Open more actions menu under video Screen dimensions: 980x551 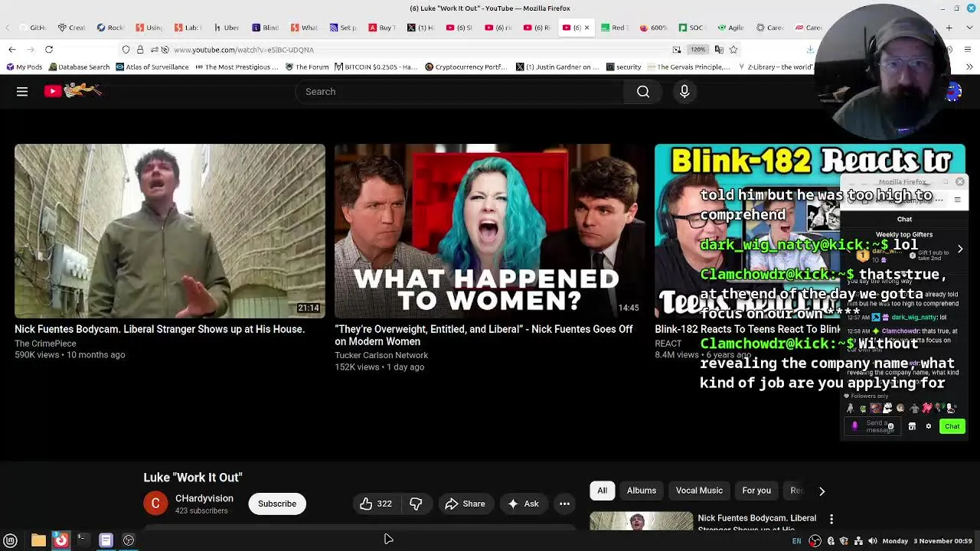pyautogui.click(x=564, y=504)
